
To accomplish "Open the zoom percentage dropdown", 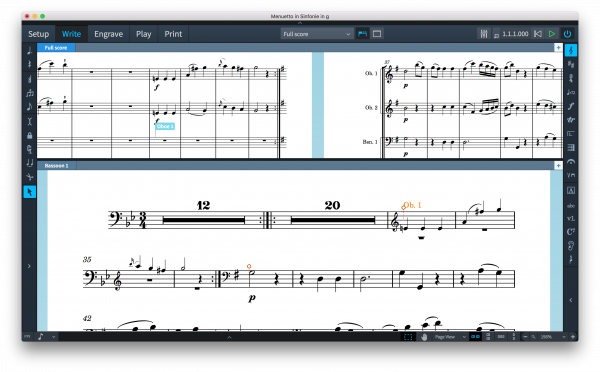I will 552,337.
